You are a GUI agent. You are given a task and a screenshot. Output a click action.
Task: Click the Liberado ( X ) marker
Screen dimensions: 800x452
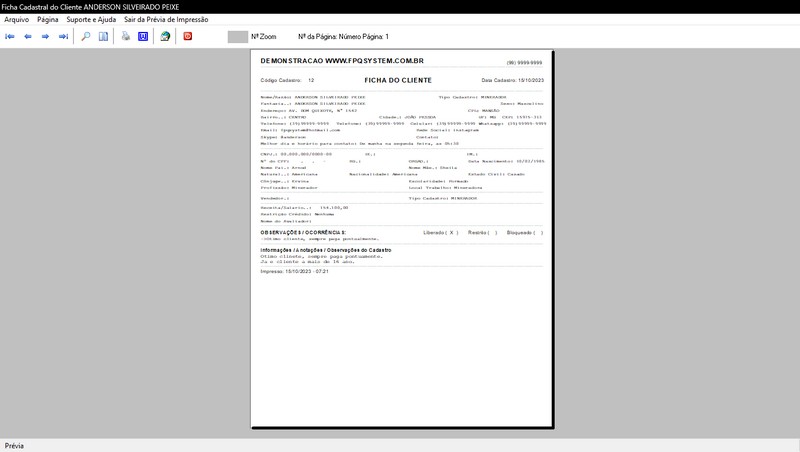441,233
